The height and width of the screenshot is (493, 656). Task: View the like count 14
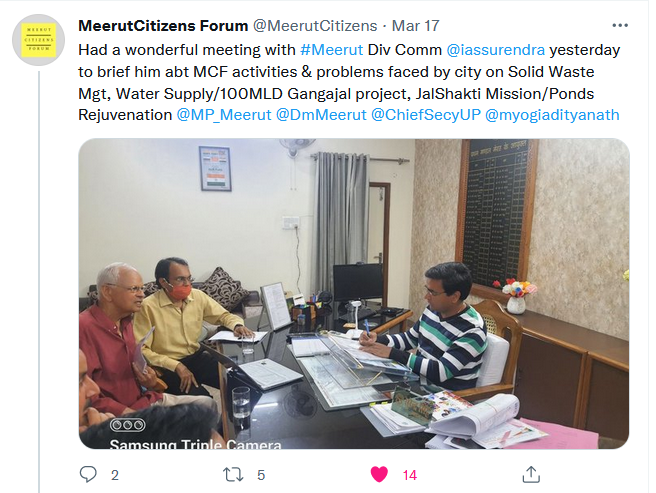pos(410,475)
